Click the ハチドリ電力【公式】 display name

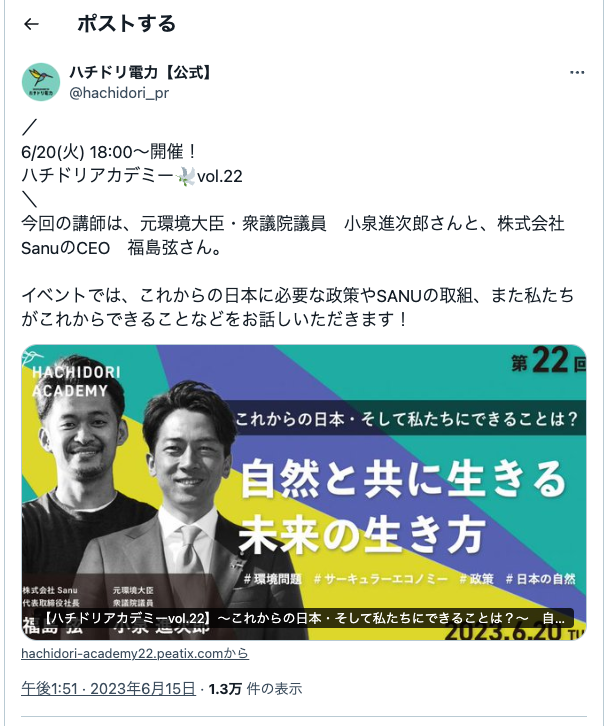click(x=140, y=72)
